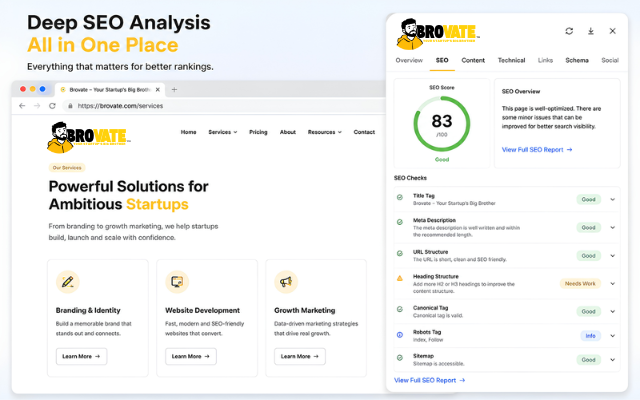The image size is (640, 400).
Task: Go forward with the browser forward arrow
Action: click(37, 106)
